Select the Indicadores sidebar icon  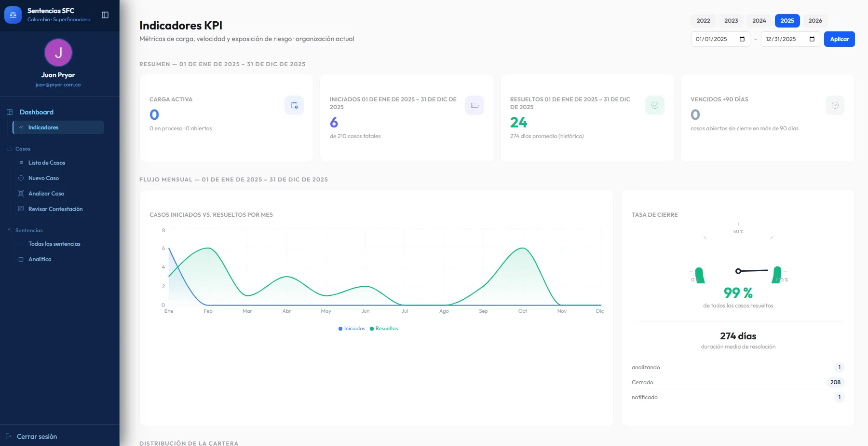(21, 127)
